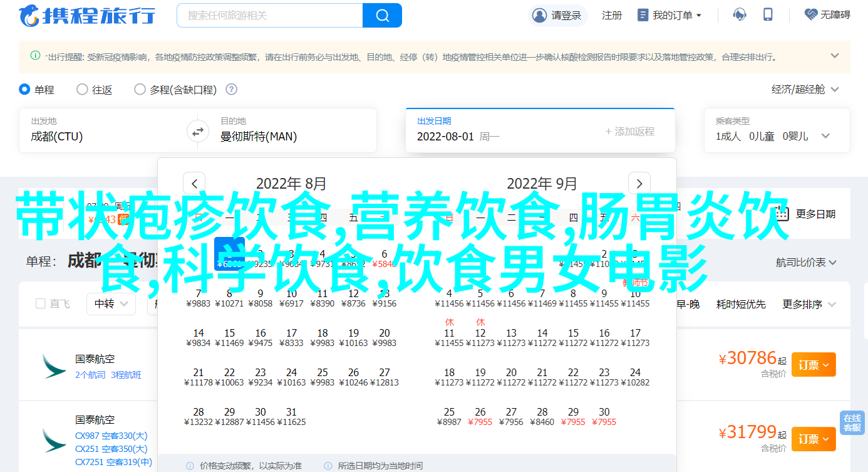Open the customer service headset icon
Screen dimensions: 868x472
740,14
